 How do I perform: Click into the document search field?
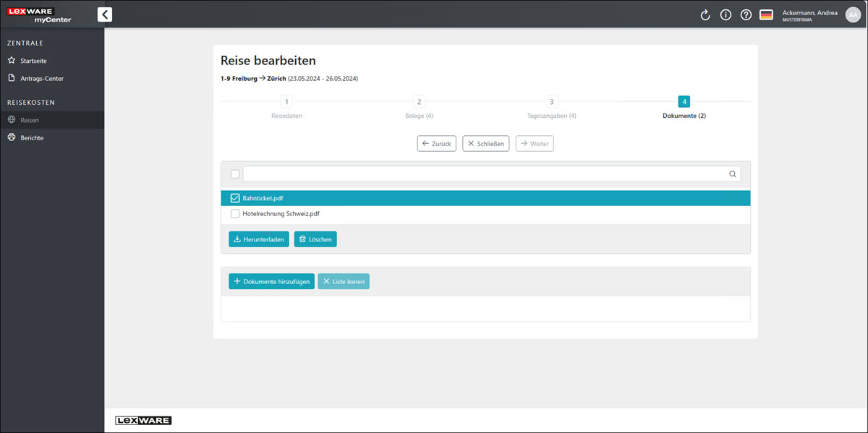[x=485, y=174]
